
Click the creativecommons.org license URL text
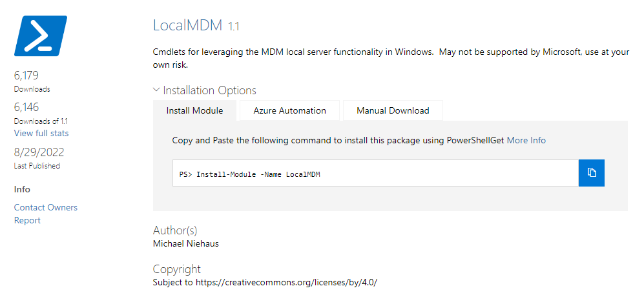click(x=286, y=282)
